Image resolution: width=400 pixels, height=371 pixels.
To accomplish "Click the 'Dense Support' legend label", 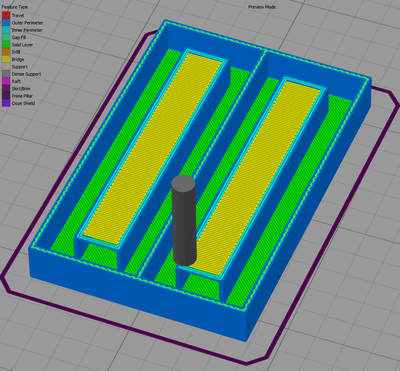I will coord(26,74).
